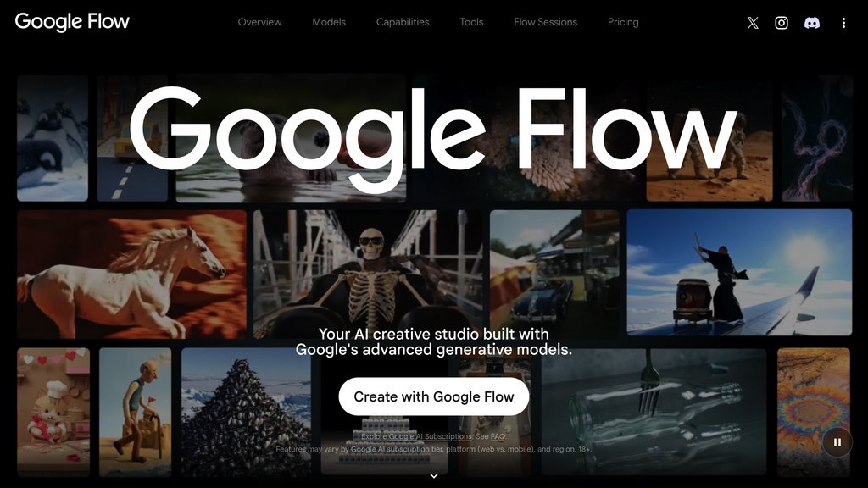868x488 pixels.
Task: Open the rainbow oil slick thumbnail
Action: click(813, 413)
